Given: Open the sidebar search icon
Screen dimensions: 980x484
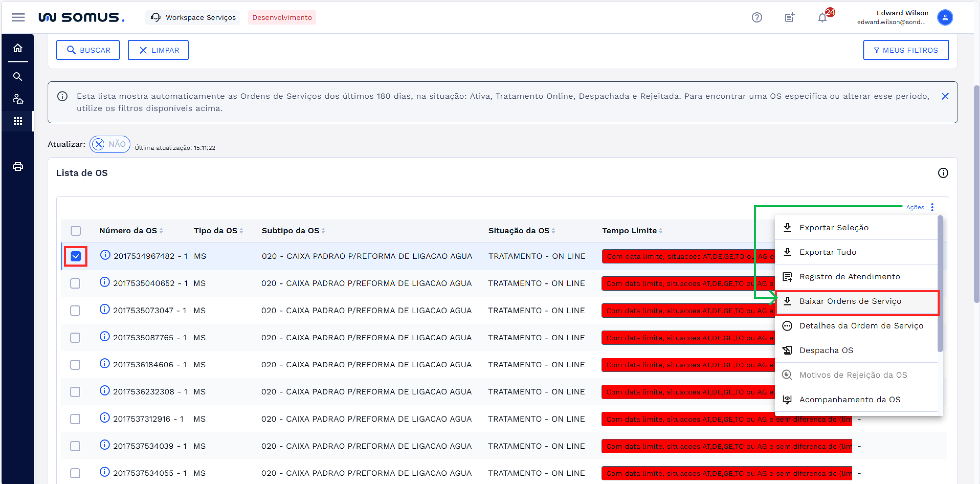Looking at the screenshot, I should click(x=18, y=76).
